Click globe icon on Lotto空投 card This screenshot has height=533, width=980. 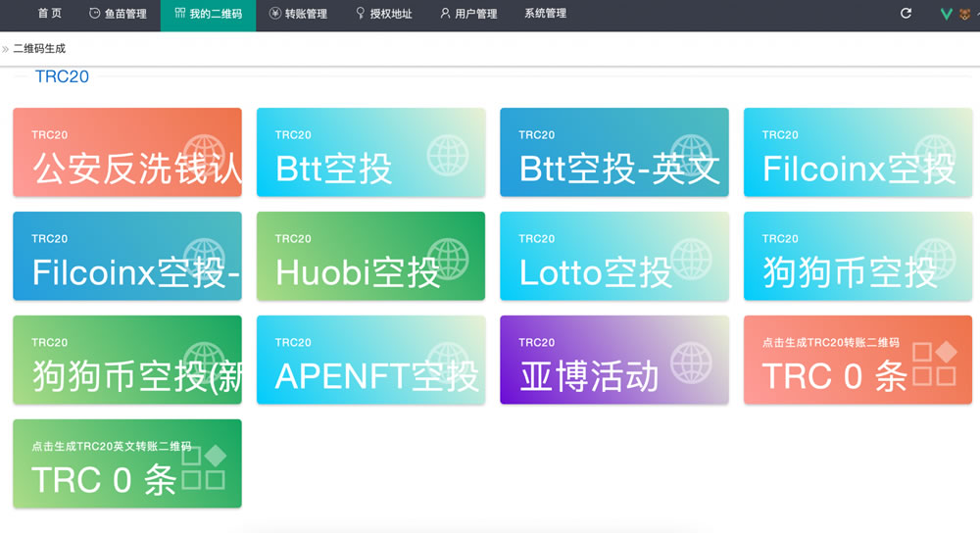click(x=691, y=259)
